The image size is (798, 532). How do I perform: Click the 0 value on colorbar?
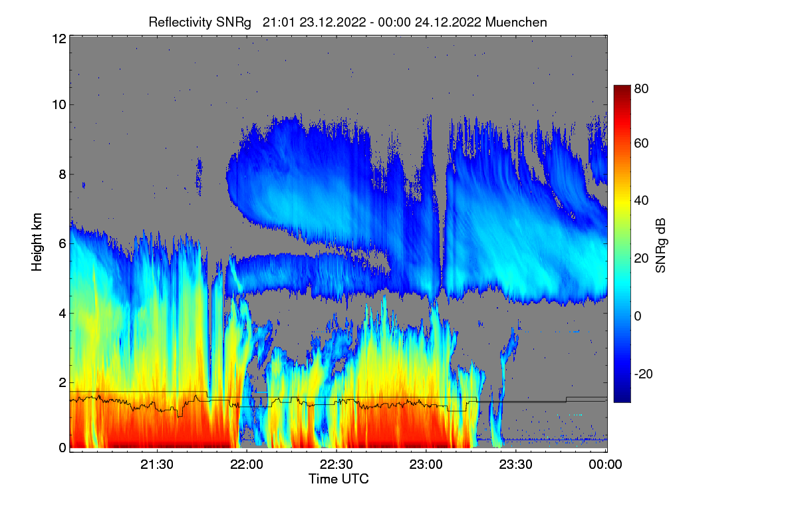tap(638, 316)
